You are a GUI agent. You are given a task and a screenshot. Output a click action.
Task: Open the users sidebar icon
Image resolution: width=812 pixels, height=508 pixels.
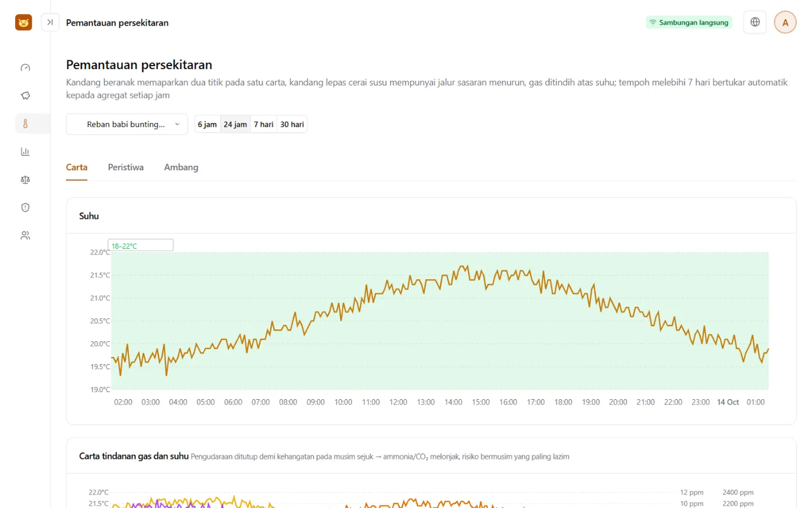click(25, 235)
